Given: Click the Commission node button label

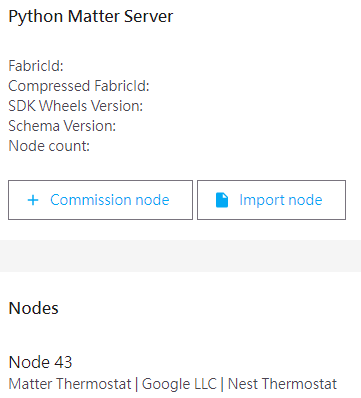Looking at the screenshot, I should tap(110, 200).
